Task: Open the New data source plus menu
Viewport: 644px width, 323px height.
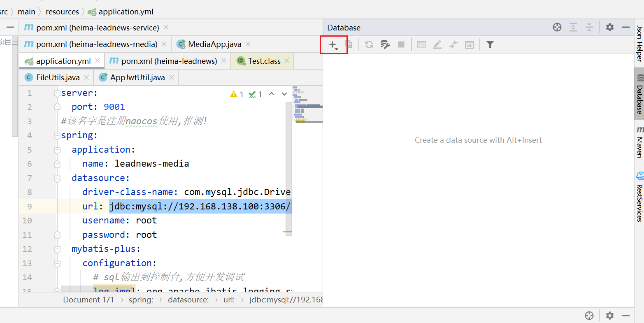Action: tap(333, 44)
